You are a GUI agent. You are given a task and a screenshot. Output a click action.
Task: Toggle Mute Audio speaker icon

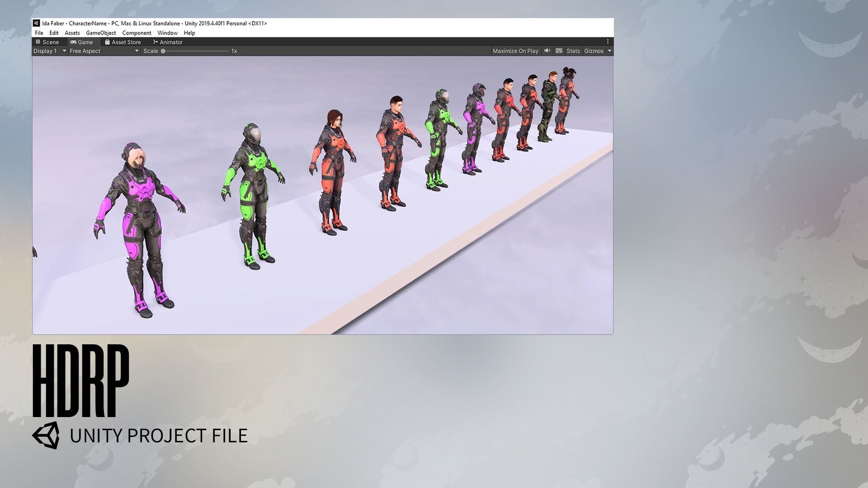click(547, 51)
